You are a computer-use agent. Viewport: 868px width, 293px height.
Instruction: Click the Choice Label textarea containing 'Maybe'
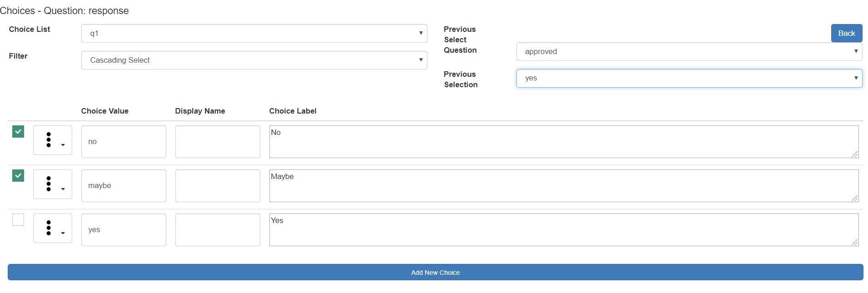[x=563, y=186]
